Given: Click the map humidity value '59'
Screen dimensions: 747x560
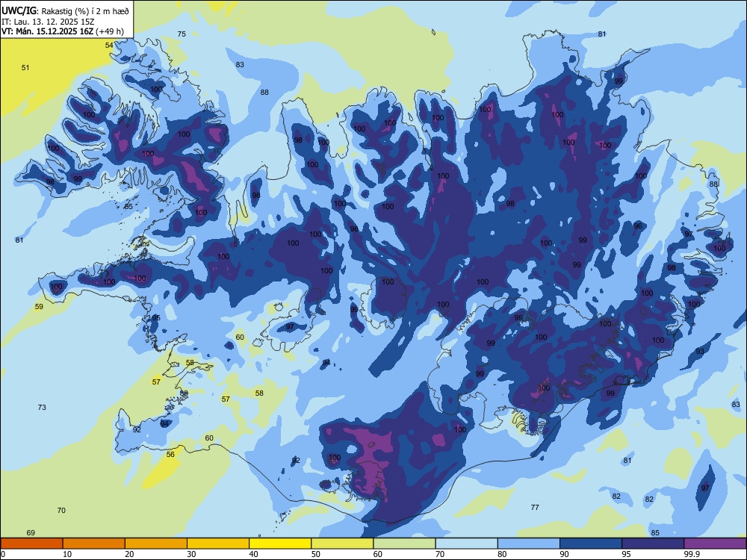Looking at the screenshot, I should click(x=39, y=307).
